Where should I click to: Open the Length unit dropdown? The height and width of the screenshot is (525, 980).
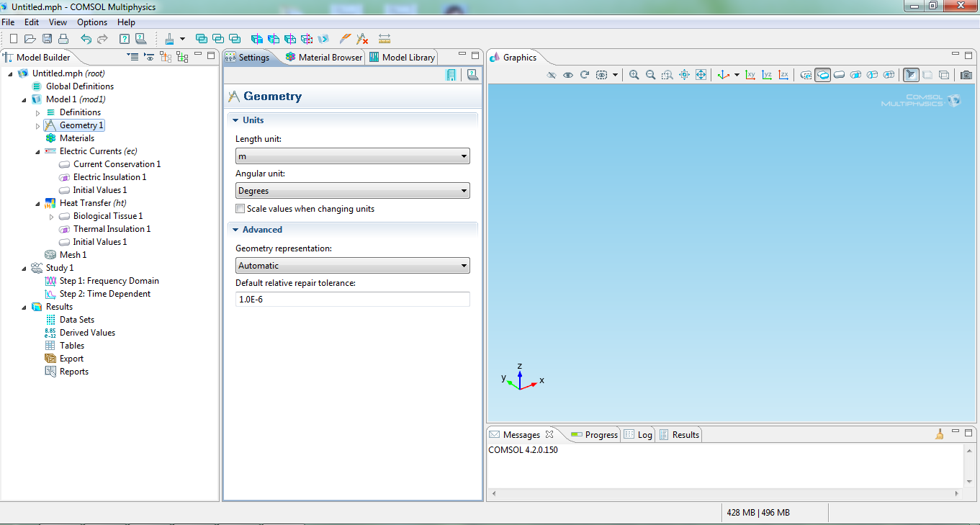[353, 156]
